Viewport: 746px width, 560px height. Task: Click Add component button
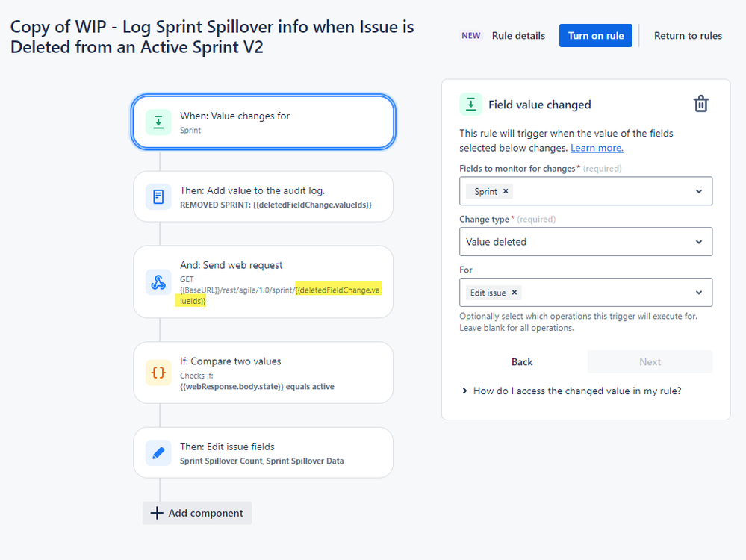point(197,513)
